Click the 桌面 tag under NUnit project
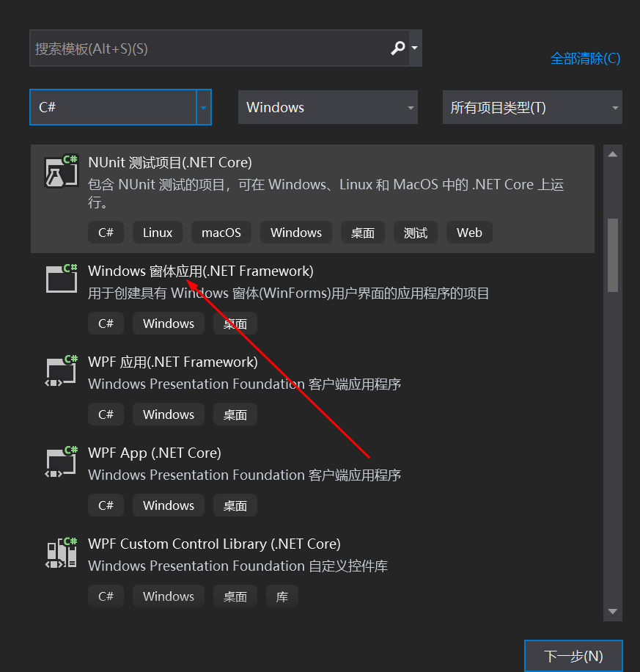 (363, 233)
